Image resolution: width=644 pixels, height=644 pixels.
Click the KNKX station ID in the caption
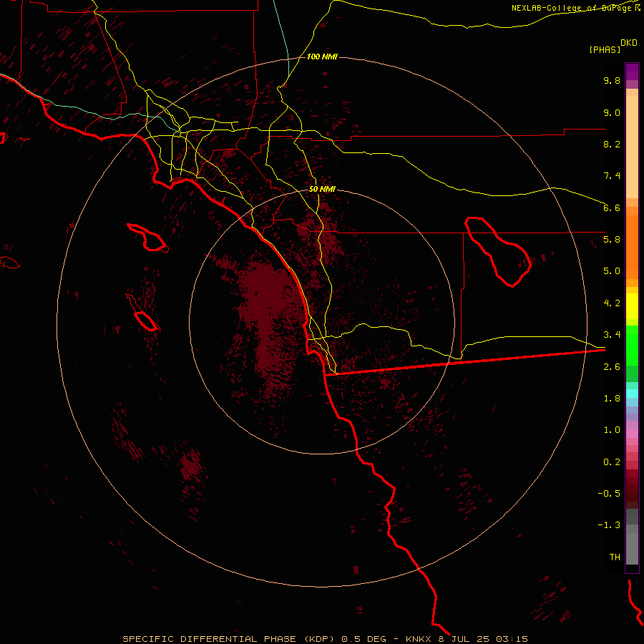[419, 639]
